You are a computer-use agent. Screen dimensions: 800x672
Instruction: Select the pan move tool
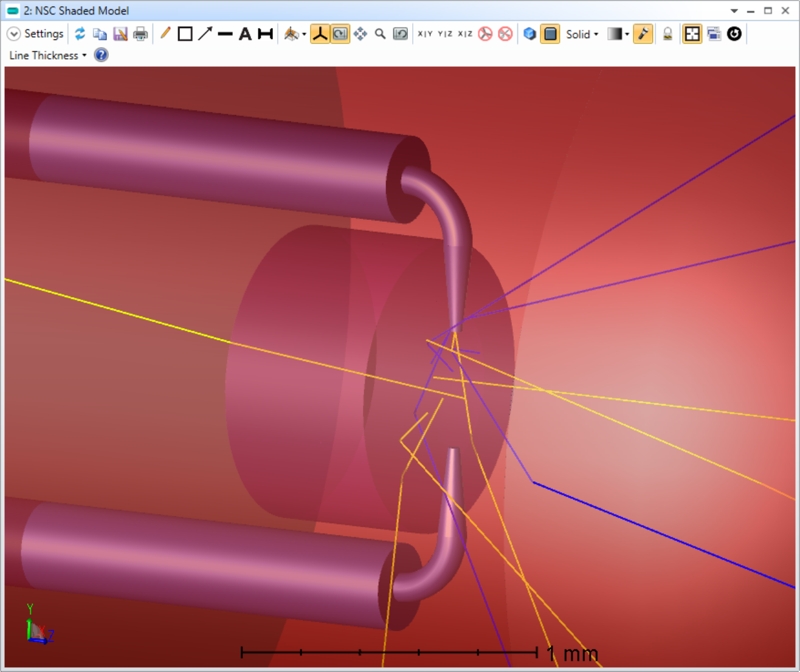coord(360,34)
